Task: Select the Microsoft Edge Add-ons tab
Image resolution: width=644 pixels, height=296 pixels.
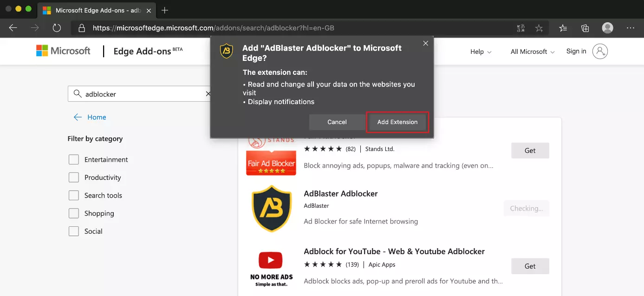Action: tap(93, 10)
